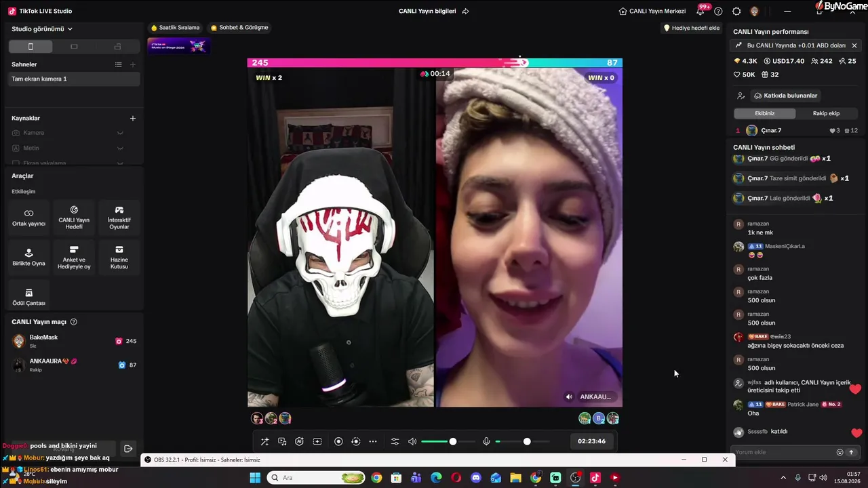Open the scenes list view icon
This screenshot has height=488, width=868.
click(118, 64)
